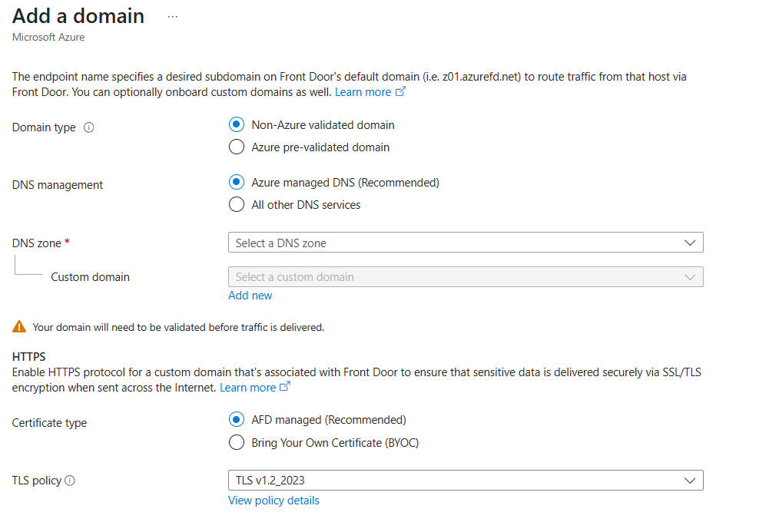This screenshot has width=779, height=532.
Task: Select Azure pre-validated domain option
Action: click(237, 147)
